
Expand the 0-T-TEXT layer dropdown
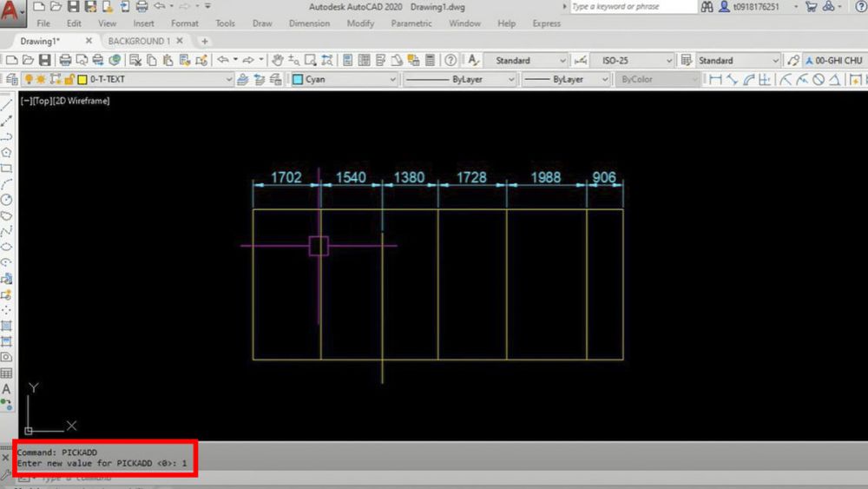pos(228,80)
